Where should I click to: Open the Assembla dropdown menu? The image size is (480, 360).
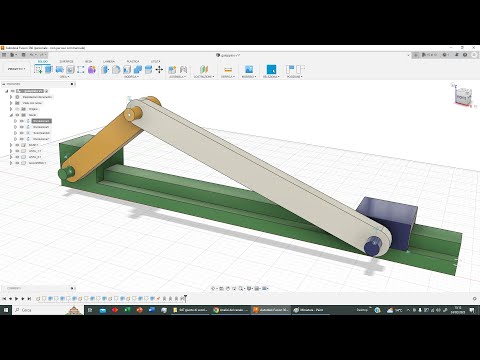click(177, 77)
